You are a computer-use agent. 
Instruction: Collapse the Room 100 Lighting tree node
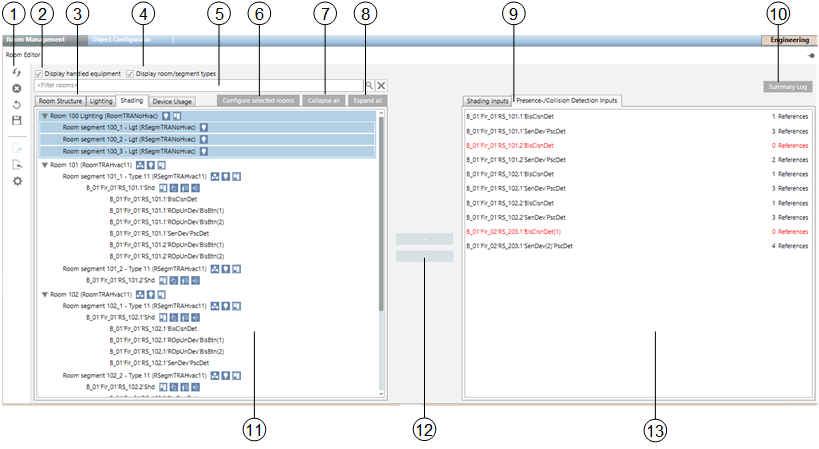[45, 116]
